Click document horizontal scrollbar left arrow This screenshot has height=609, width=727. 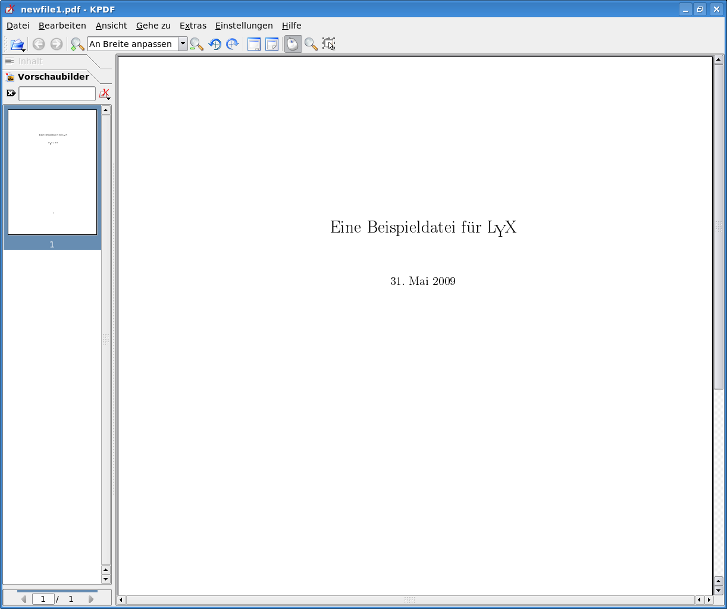pyautogui.click(x=121, y=600)
